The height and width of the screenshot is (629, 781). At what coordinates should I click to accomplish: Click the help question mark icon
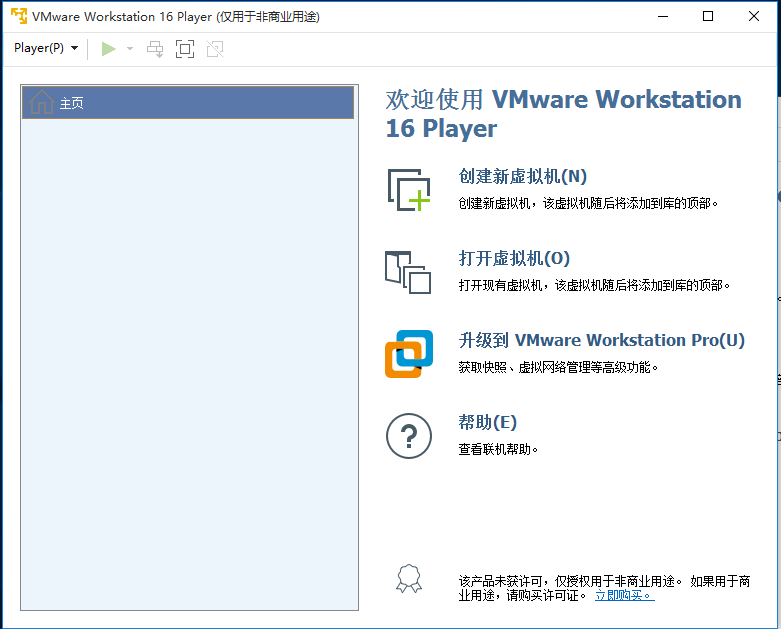pos(409,436)
